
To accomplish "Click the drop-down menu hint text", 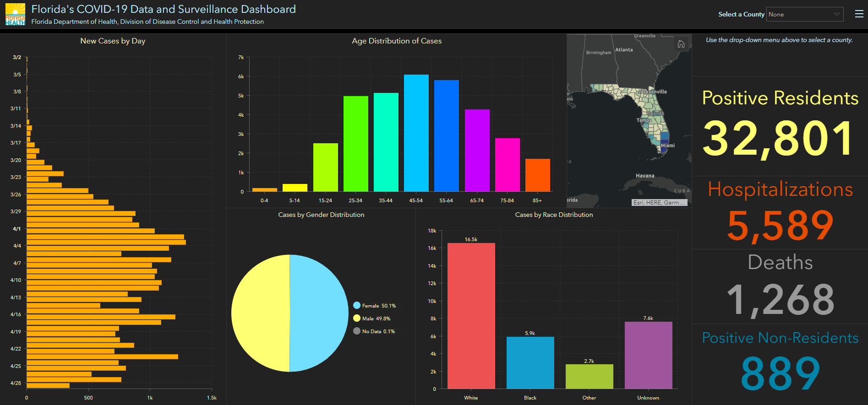I will (x=779, y=40).
